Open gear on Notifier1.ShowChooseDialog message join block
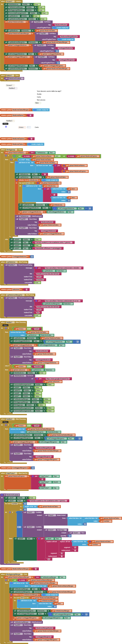This screenshot has width=122, height=644. pyautogui.click(x=36, y=268)
